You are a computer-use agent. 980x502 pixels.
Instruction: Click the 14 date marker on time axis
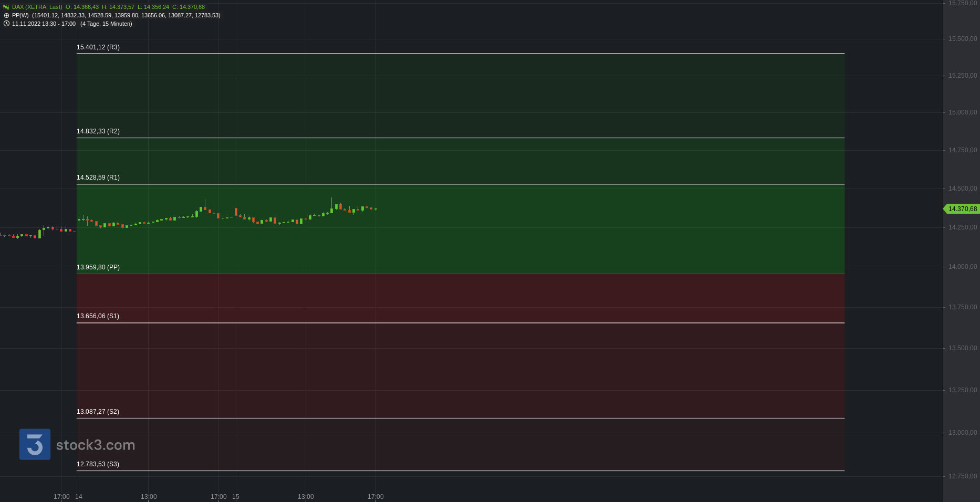pyautogui.click(x=79, y=497)
